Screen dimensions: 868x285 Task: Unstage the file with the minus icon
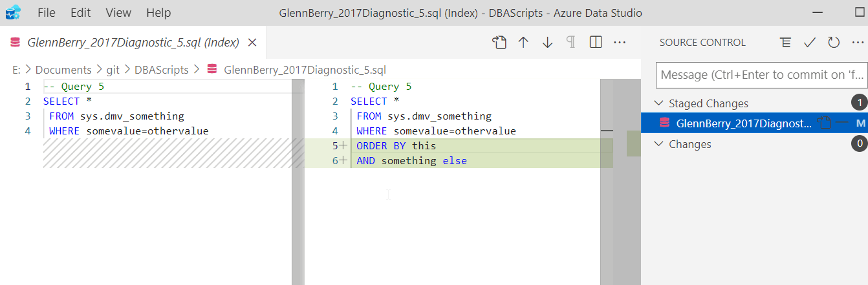[841, 123]
